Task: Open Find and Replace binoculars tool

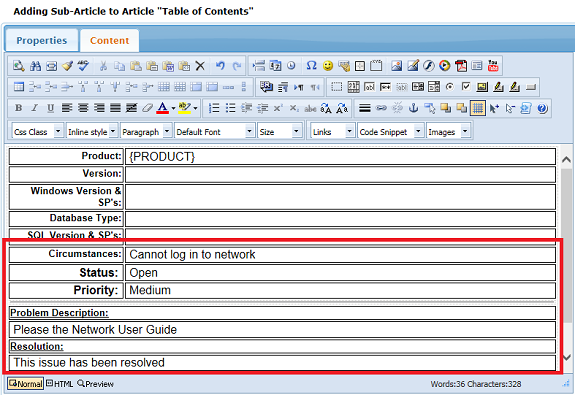Action: point(36,66)
